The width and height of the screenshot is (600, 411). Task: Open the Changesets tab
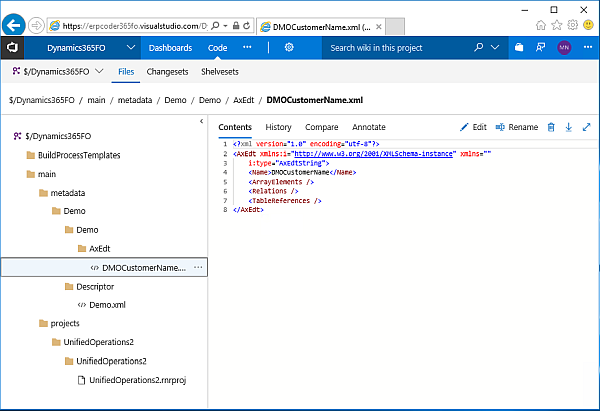click(168, 72)
